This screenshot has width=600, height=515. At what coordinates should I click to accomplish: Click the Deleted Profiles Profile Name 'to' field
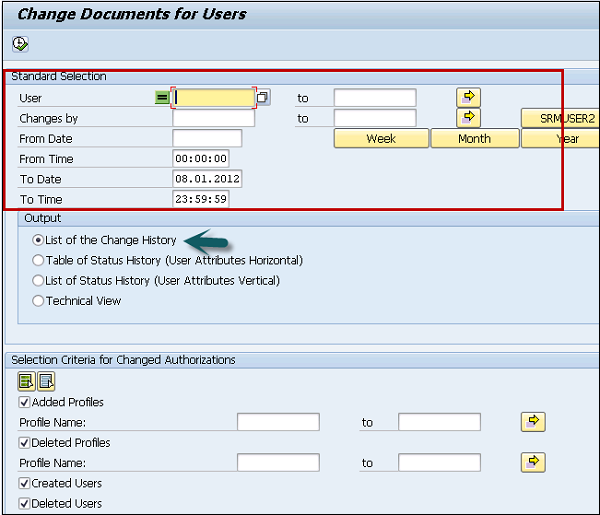439,463
